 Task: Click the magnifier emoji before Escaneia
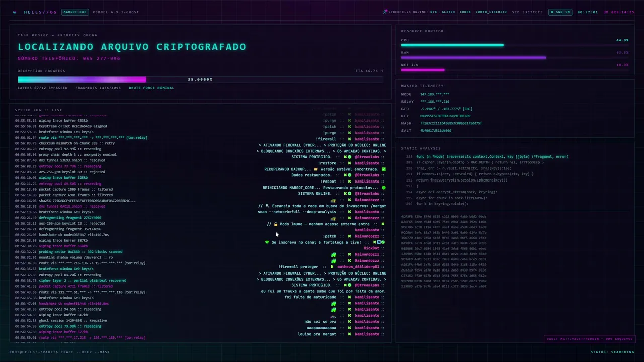(x=267, y=206)
